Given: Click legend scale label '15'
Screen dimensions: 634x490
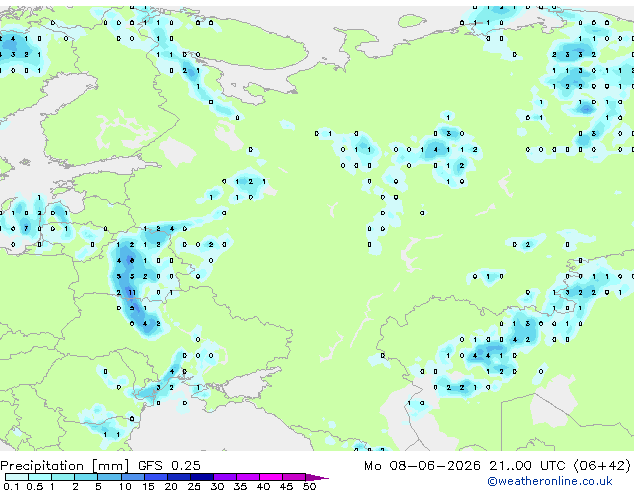Looking at the screenshot, I should coord(148,486).
